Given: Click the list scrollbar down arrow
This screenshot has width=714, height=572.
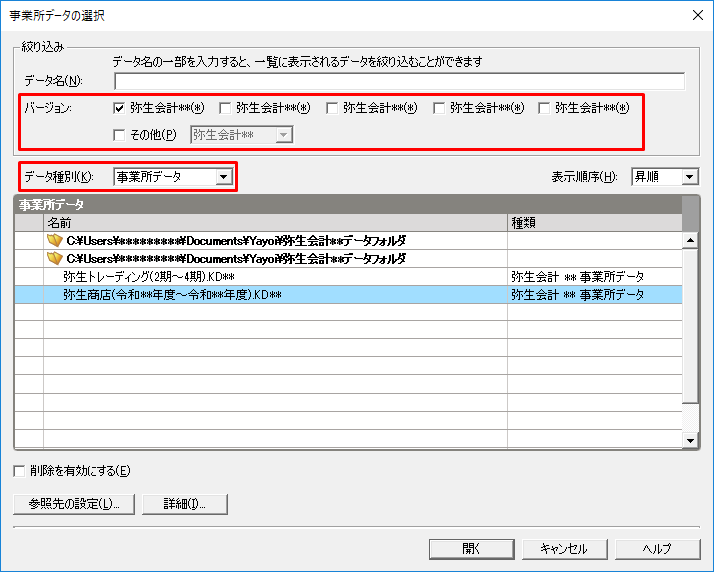Looking at the screenshot, I should point(689,439).
